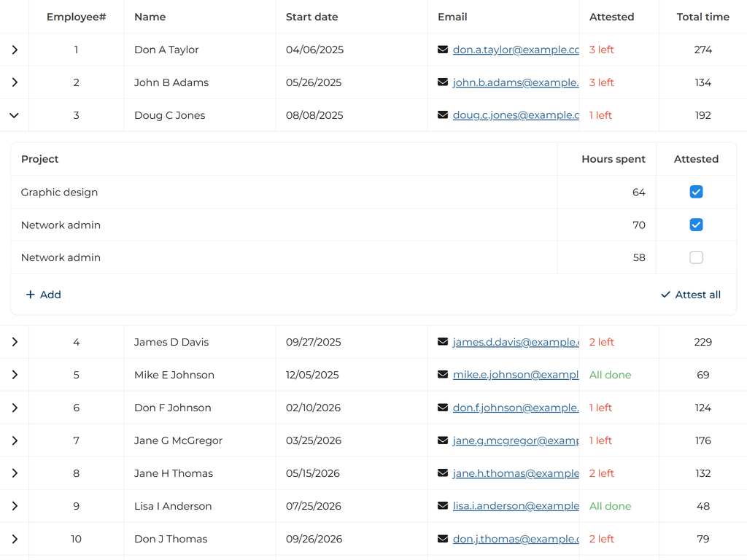Uncheck Attested for the 70-hour Network admin project
This screenshot has width=747, height=560.
point(696,225)
